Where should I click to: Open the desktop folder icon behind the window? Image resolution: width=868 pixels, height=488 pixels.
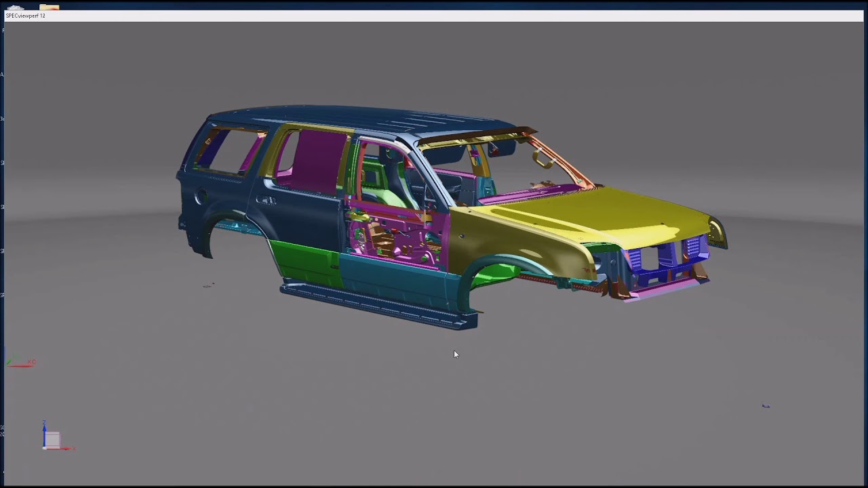click(50, 7)
